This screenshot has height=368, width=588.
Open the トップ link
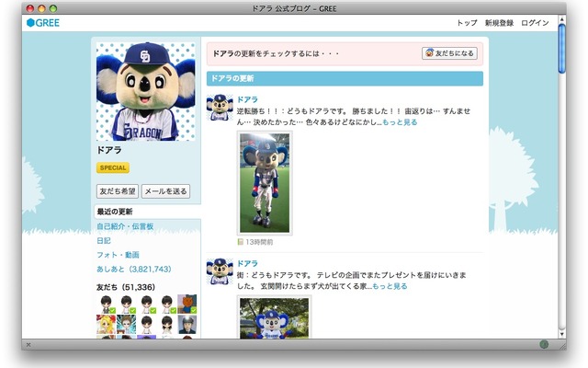[x=467, y=23]
